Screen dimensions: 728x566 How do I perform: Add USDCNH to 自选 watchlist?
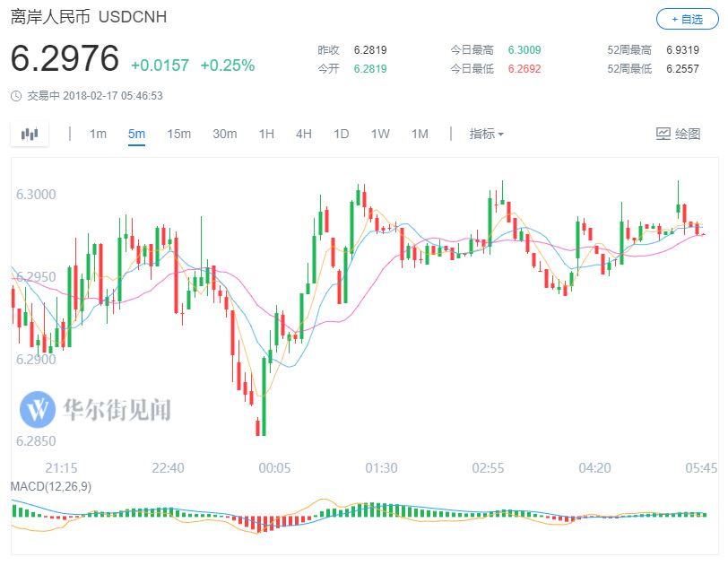coord(687,19)
